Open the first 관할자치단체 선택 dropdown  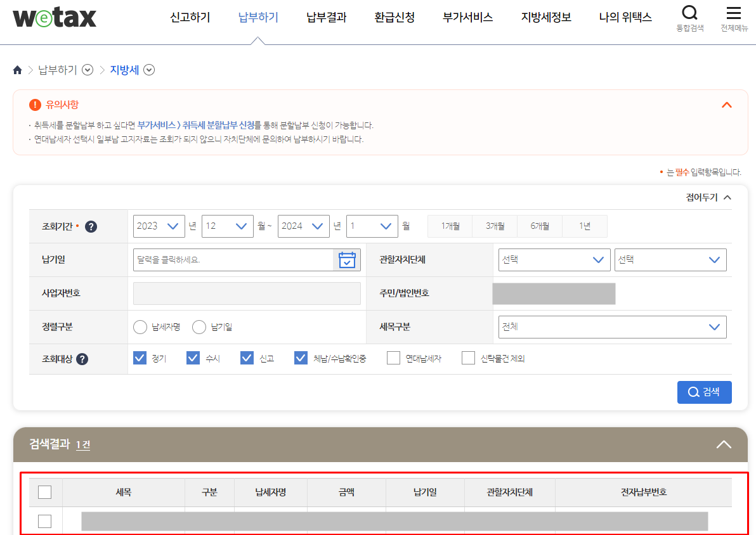coord(554,259)
